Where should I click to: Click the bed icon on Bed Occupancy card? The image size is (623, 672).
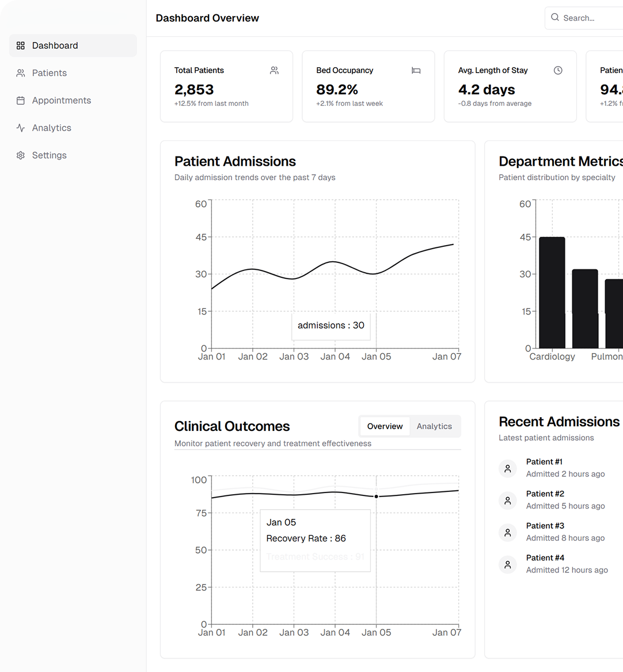point(416,70)
